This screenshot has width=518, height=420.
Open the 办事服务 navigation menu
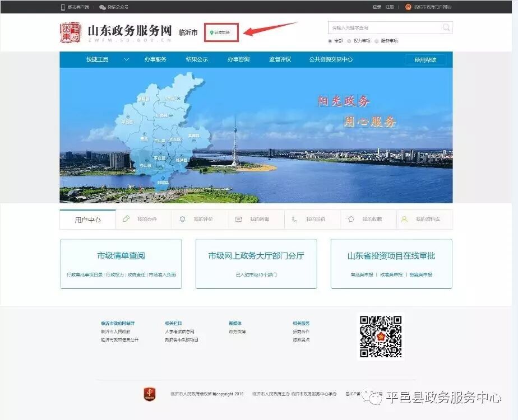(155, 59)
